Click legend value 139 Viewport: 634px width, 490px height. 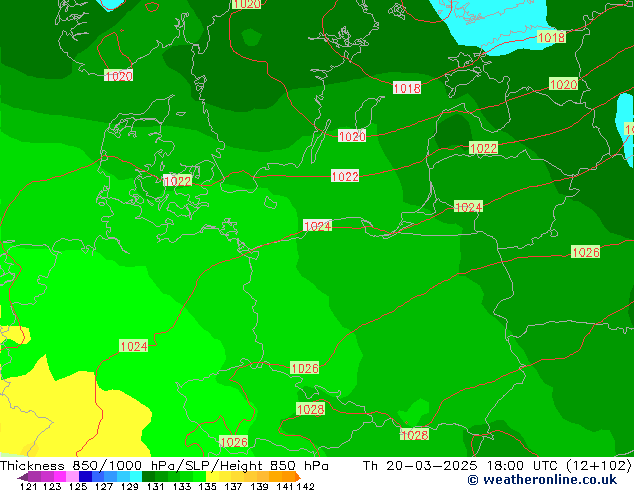(259, 486)
